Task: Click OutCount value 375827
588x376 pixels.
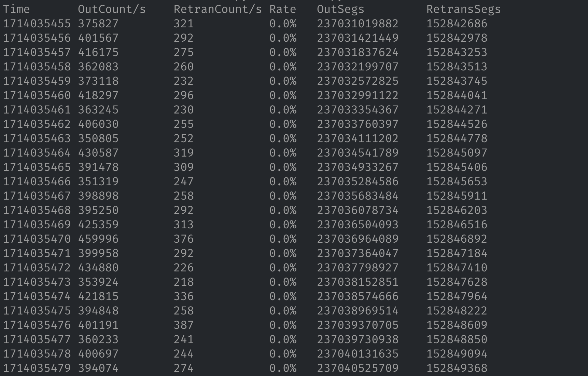Action: pos(98,24)
